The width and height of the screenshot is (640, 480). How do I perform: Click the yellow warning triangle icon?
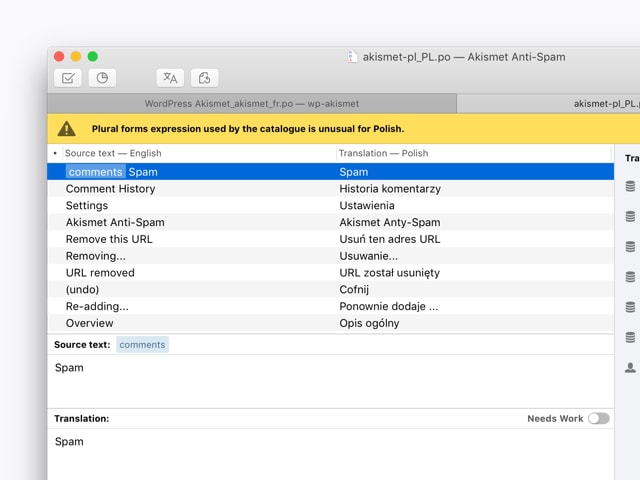coord(67,129)
